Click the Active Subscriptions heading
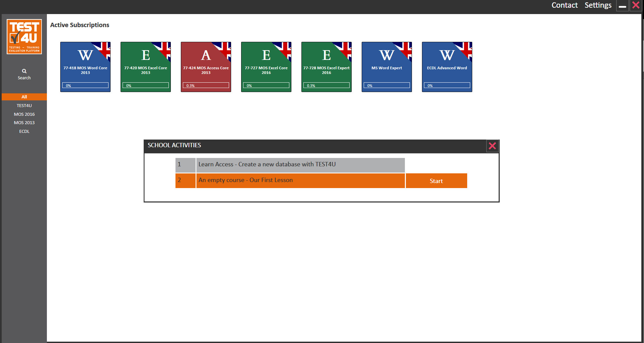The width and height of the screenshot is (644, 343). click(x=80, y=25)
